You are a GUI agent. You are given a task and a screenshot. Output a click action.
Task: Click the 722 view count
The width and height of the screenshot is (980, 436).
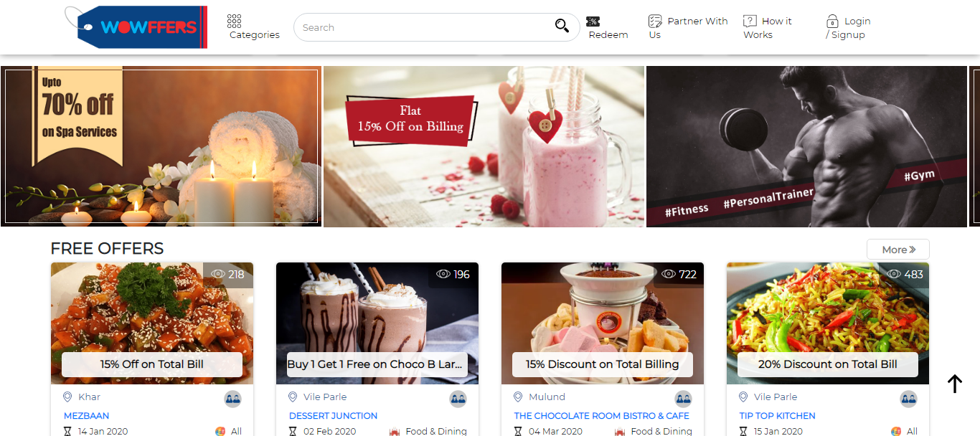tap(687, 274)
